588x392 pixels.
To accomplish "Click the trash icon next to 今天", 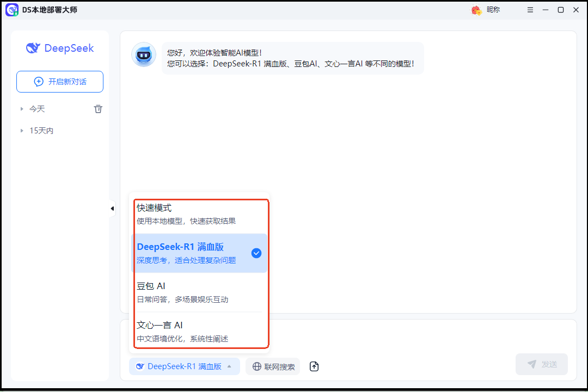I will point(98,109).
